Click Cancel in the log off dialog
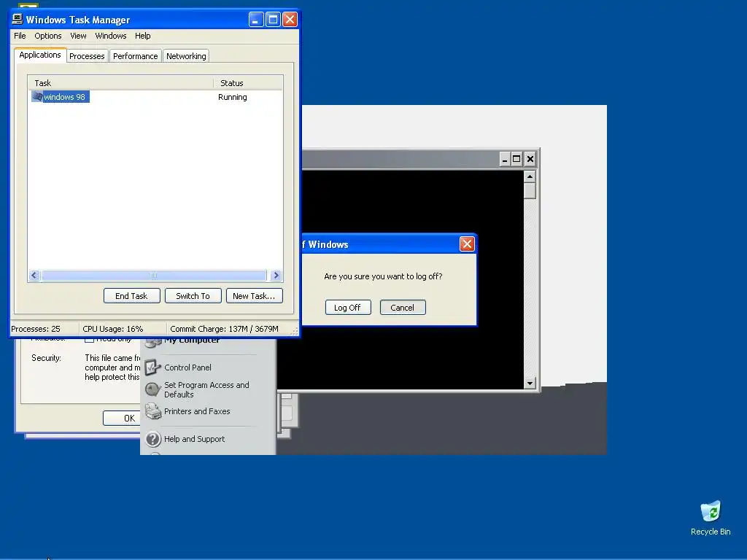This screenshot has width=747, height=560. click(x=403, y=308)
